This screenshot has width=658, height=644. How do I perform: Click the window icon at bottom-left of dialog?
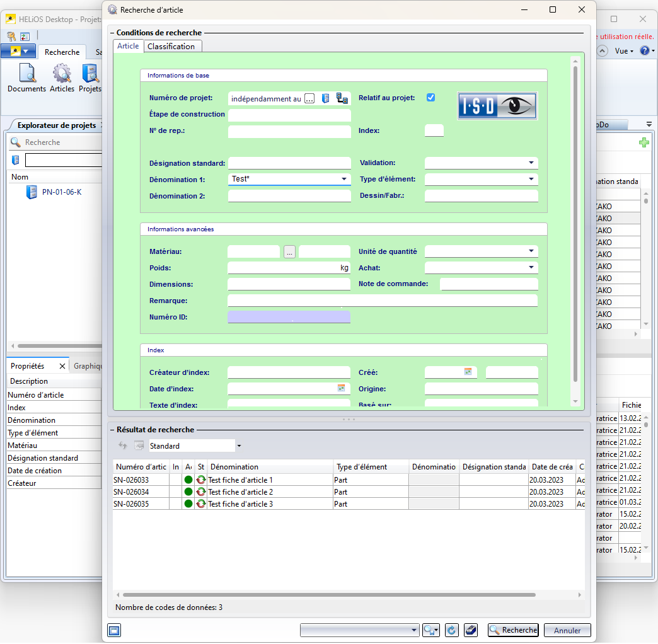114,630
